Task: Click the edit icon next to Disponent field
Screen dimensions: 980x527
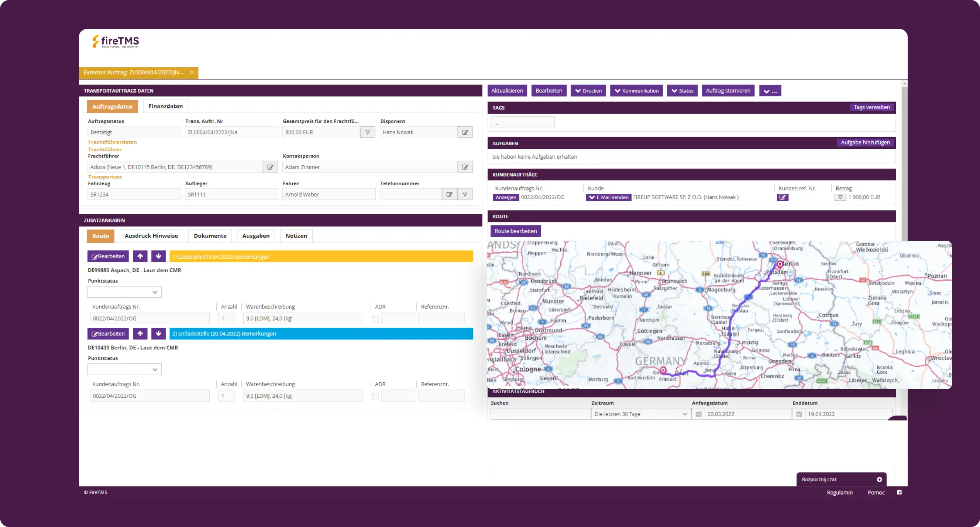Action: pos(465,132)
